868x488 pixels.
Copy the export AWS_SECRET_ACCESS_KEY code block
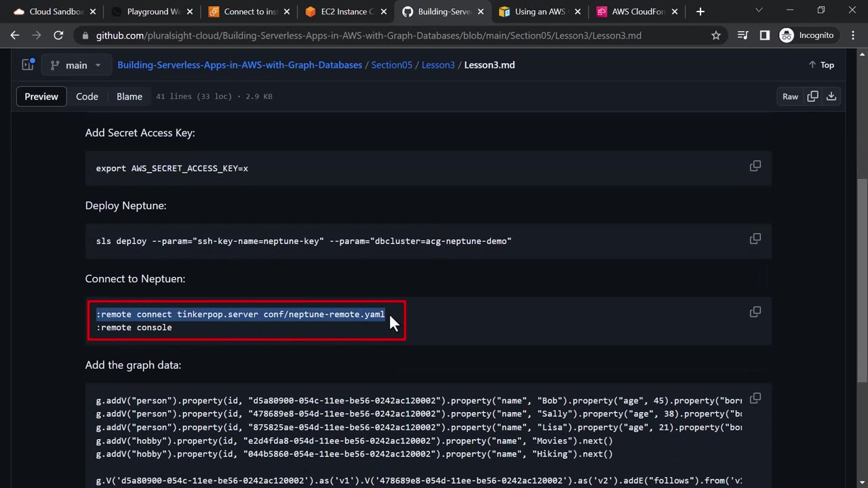tap(755, 166)
